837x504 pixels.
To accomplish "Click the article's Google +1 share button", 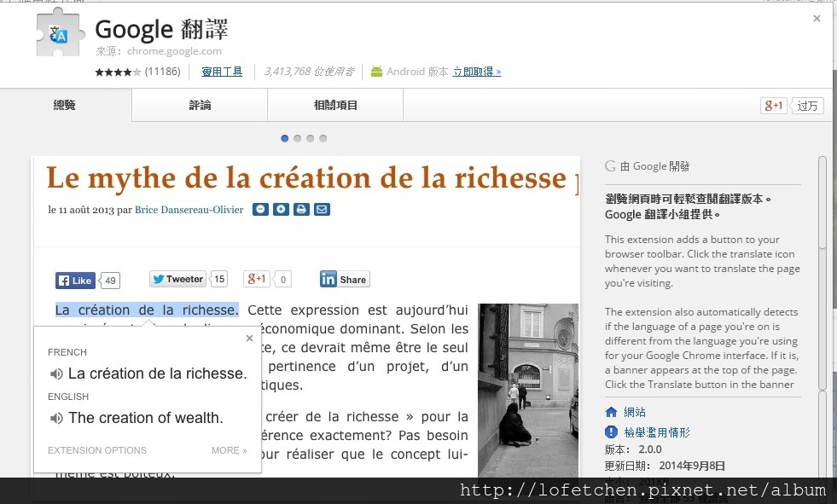I will click(258, 279).
